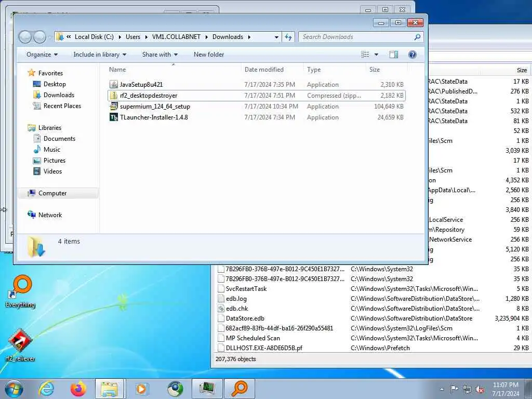
Task: Click the search magnifier in Search Downloads
Action: (x=417, y=37)
